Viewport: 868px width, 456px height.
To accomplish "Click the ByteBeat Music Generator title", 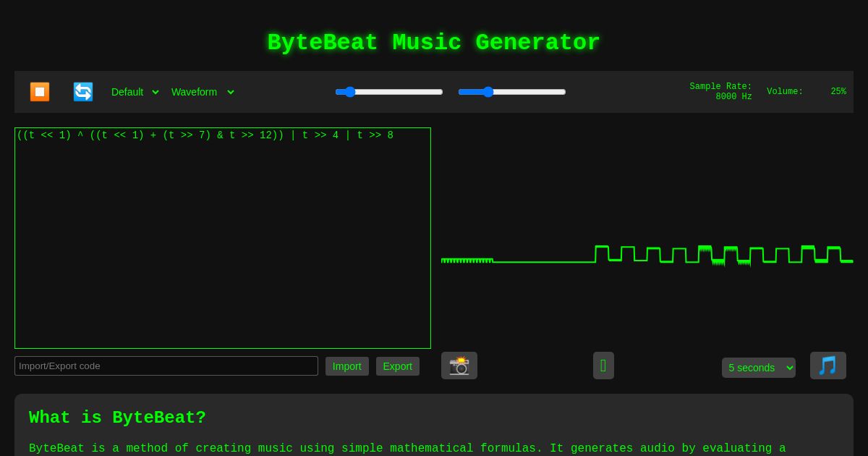I will click(x=433, y=43).
